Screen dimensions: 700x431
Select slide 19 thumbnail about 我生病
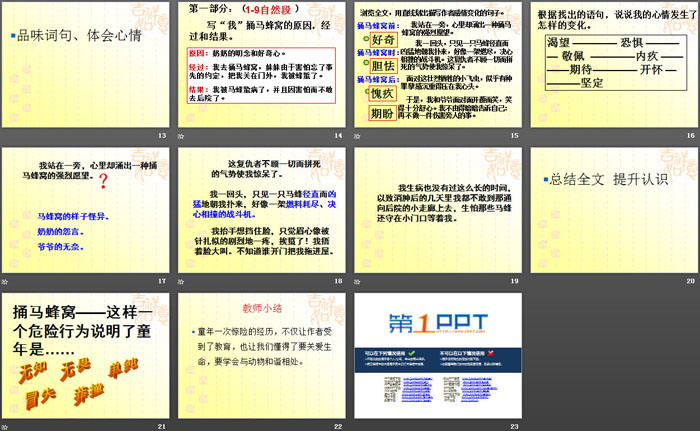pyautogui.click(x=438, y=210)
